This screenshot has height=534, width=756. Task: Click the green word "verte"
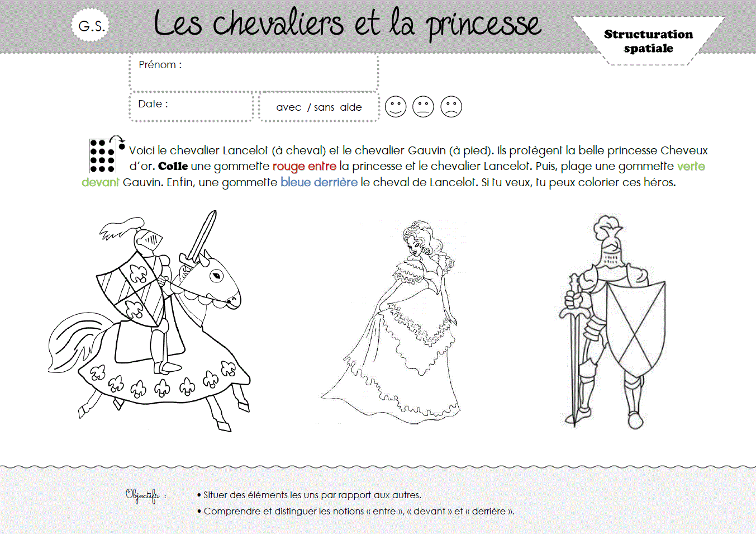[x=691, y=166]
